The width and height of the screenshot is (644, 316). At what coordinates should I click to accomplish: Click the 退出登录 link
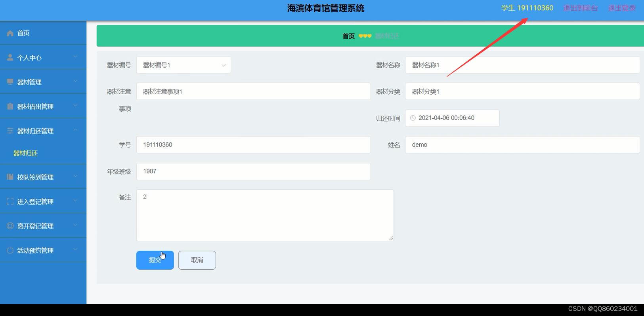pyautogui.click(x=622, y=8)
